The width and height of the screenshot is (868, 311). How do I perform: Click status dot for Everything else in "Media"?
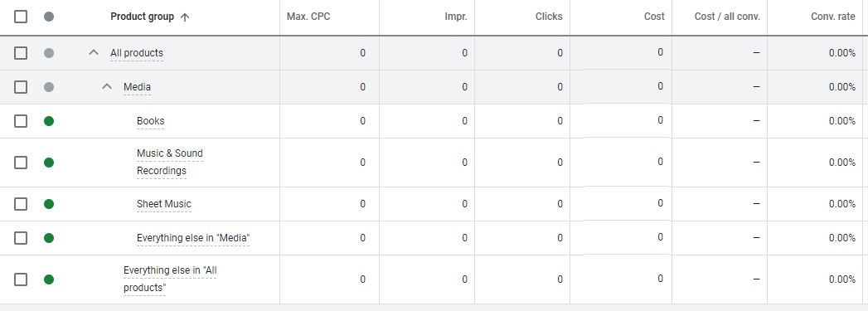click(x=49, y=238)
